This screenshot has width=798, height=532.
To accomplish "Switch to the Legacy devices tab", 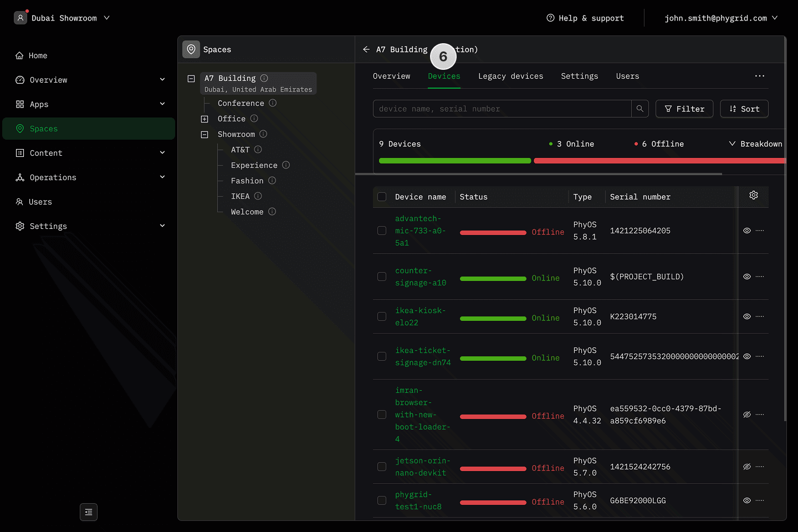I will pos(510,76).
